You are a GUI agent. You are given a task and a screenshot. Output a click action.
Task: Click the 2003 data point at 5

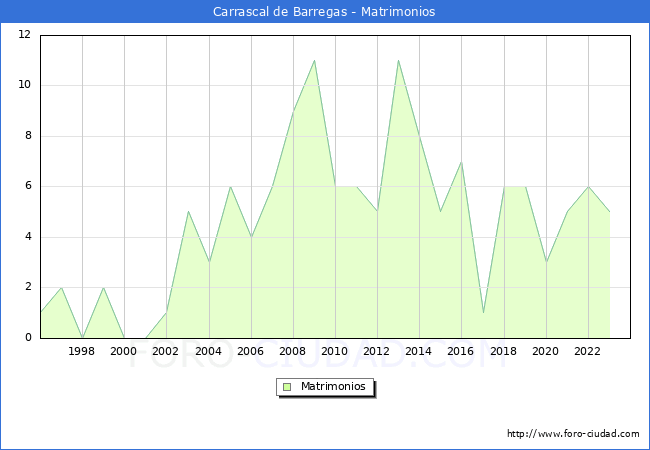(x=188, y=212)
